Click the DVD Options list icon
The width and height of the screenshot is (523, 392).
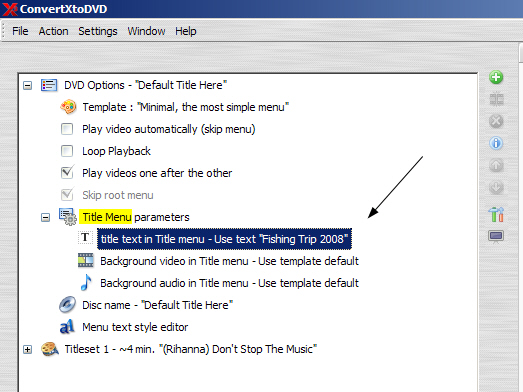tap(49, 85)
